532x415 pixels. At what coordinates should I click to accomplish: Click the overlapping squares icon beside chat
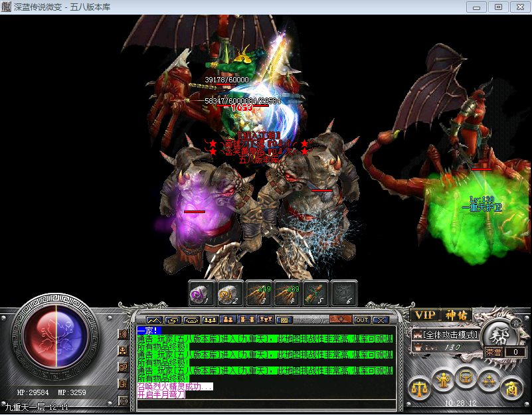(123, 367)
